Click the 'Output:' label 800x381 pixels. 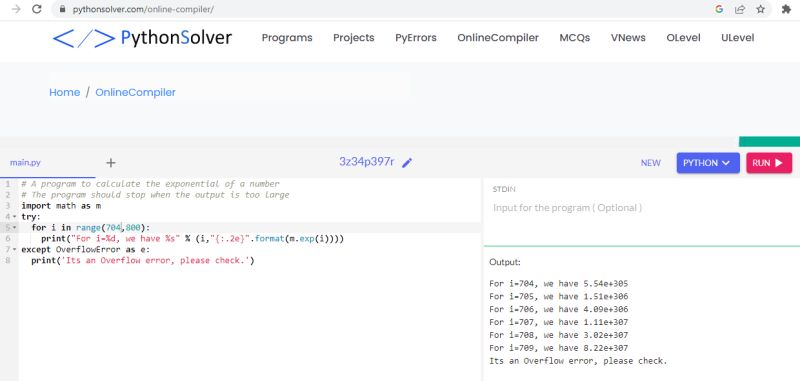[x=505, y=262]
